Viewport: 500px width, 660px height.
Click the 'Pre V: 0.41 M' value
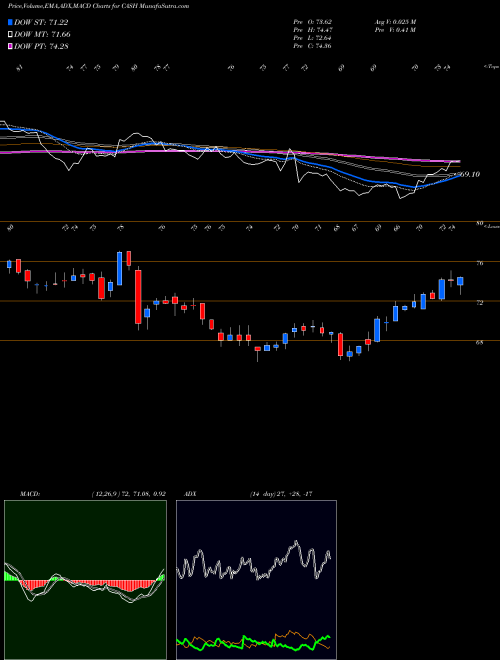[x=395, y=30]
